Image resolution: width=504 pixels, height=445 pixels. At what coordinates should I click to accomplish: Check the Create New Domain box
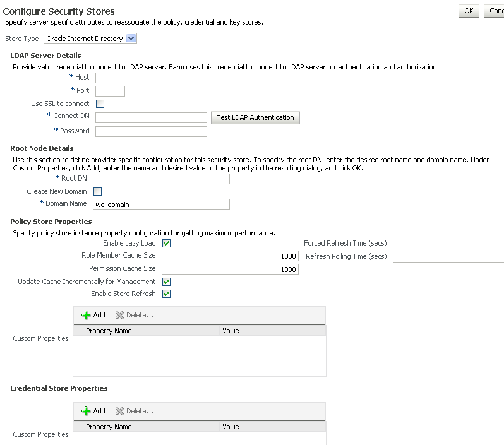coord(98,191)
